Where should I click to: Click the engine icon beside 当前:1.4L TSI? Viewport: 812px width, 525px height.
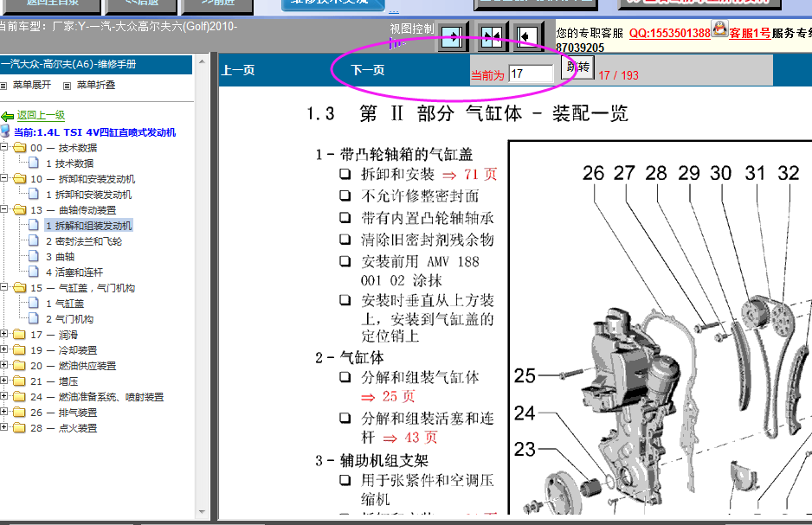[6, 131]
